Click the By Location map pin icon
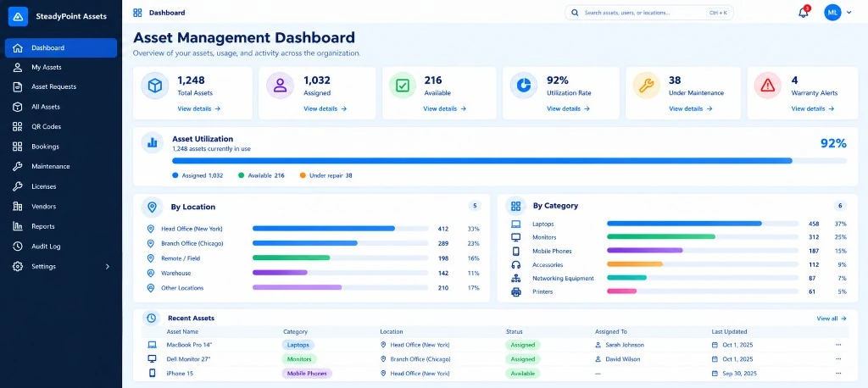The width and height of the screenshot is (868, 388). 153,207
